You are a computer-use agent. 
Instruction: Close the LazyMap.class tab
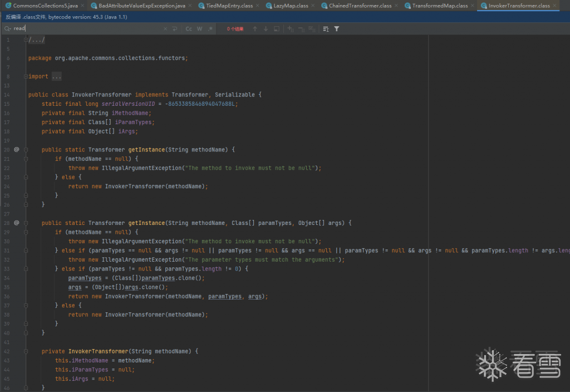[x=313, y=6]
